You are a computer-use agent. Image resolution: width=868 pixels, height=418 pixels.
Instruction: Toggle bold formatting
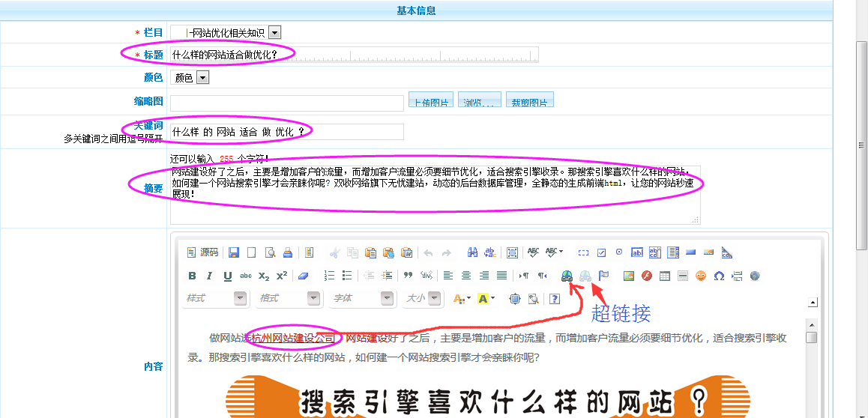(192, 276)
